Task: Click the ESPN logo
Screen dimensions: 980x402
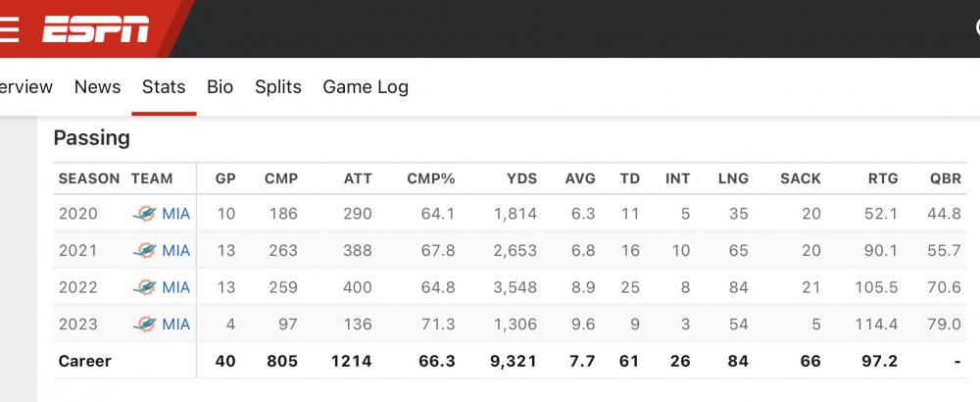Action: point(95,29)
